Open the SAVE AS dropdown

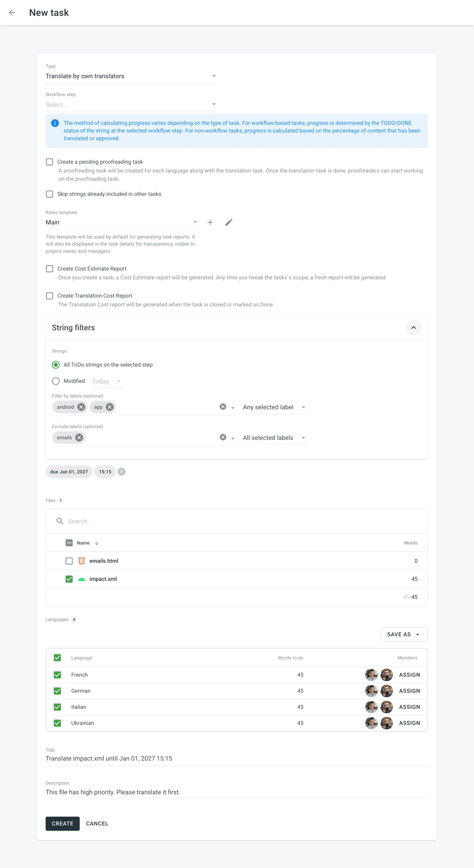[x=404, y=634]
